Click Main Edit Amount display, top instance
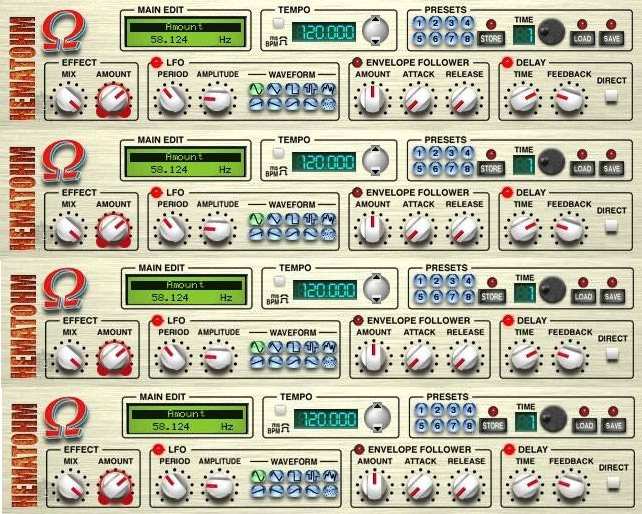This screenshot has height=514, width=642. click(185, 27)
